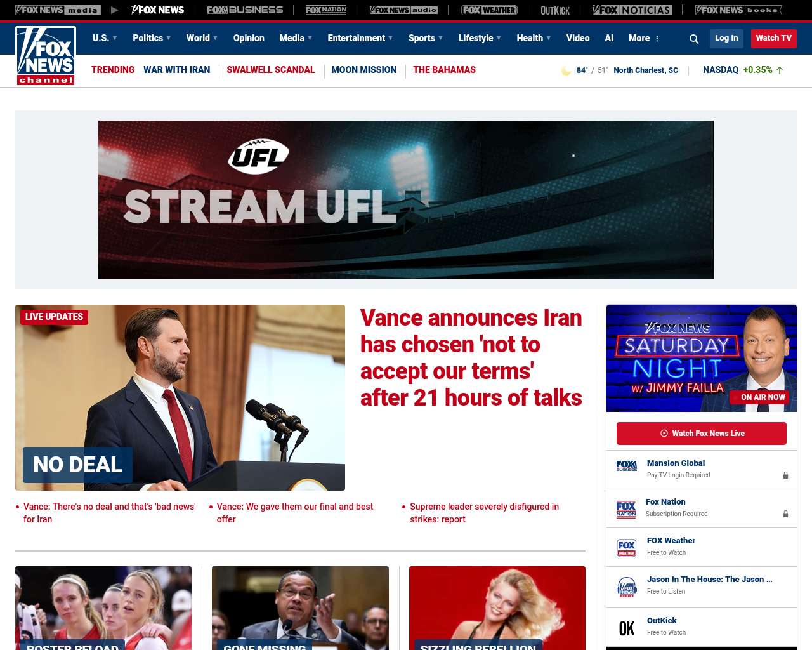Open the More navigation menu

coord(643,38)
